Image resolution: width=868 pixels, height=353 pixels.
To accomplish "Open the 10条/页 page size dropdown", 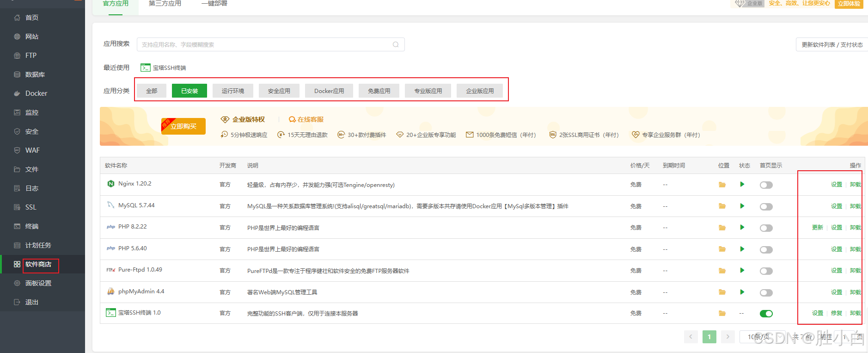I will [763, 337].
